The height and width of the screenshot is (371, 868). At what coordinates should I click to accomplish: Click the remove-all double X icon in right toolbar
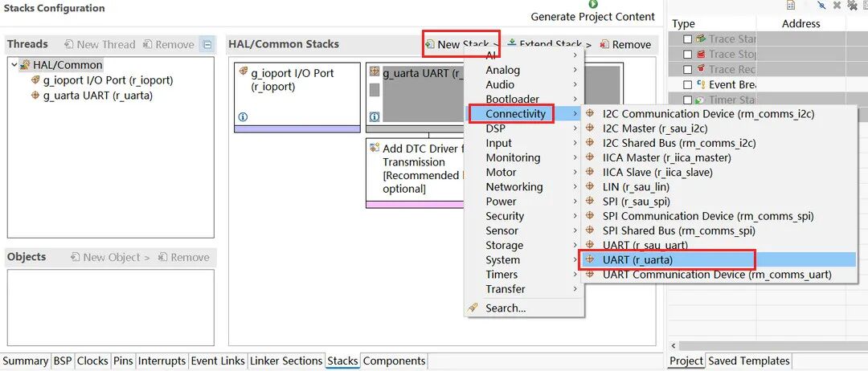(x=851, y=6)
